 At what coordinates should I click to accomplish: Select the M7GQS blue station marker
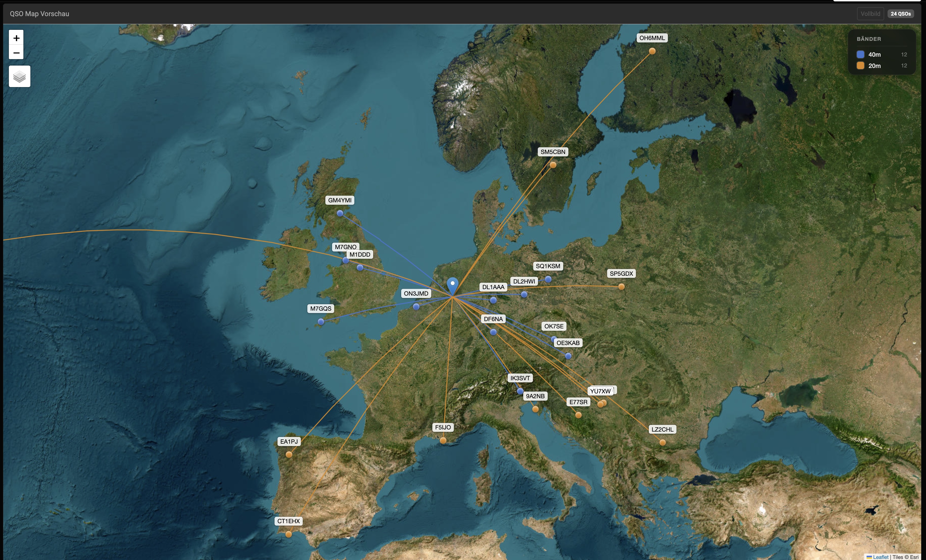320,322
